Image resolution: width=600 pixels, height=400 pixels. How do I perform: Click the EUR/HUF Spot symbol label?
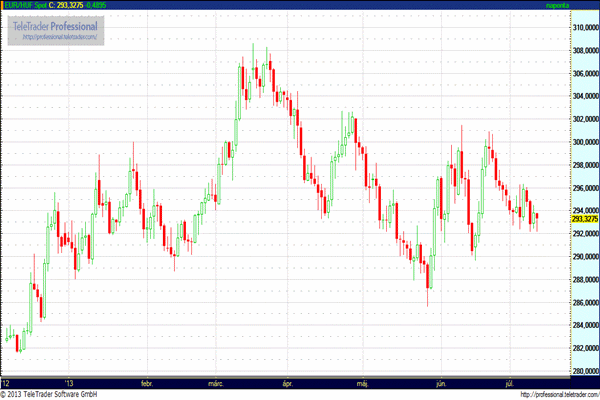24,6
